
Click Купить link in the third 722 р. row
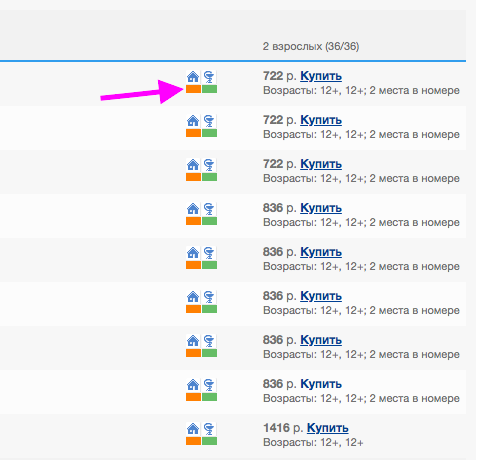click(321, 164)
